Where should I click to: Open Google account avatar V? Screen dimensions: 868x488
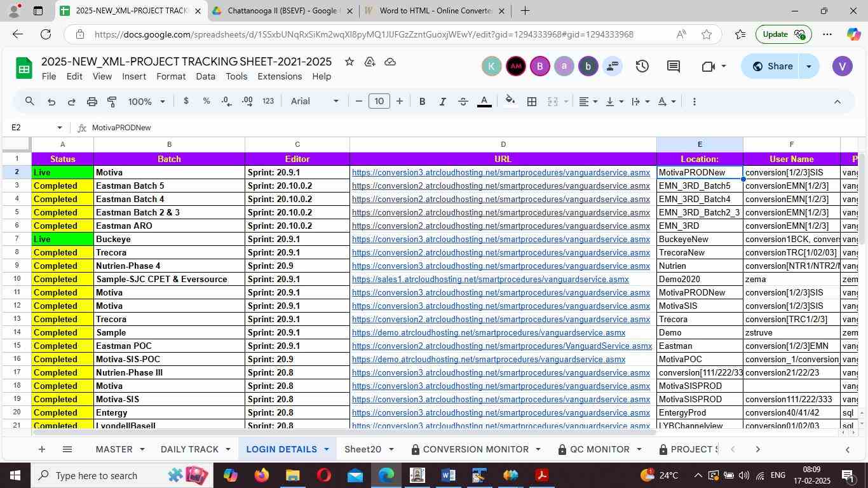point(842,66)
